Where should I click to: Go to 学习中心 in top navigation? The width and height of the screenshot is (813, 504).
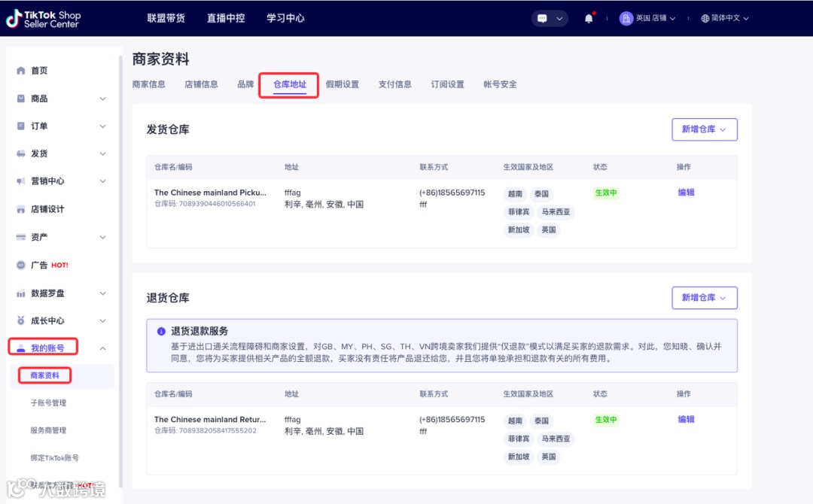[x=285, y=18]
